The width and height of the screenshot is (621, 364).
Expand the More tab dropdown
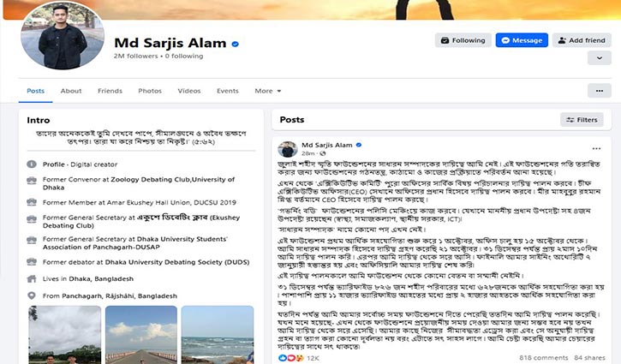(268, 91)
